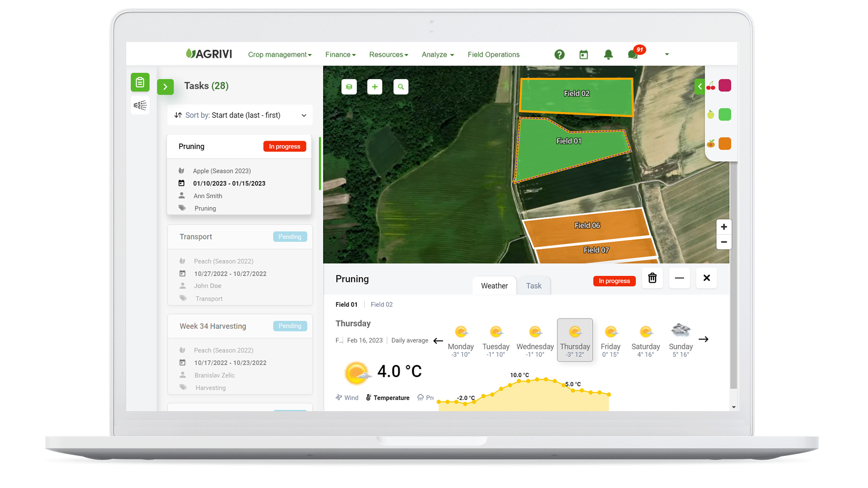Open the notifications bell
The height and width of the screenshot is (488, 868).
(608, 54)
